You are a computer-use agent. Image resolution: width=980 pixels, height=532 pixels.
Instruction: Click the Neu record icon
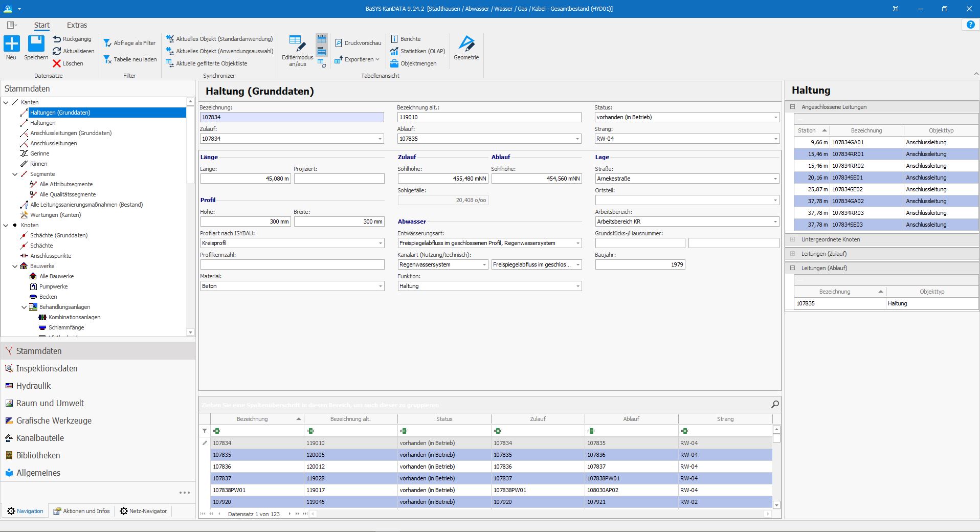click(11, 43)
